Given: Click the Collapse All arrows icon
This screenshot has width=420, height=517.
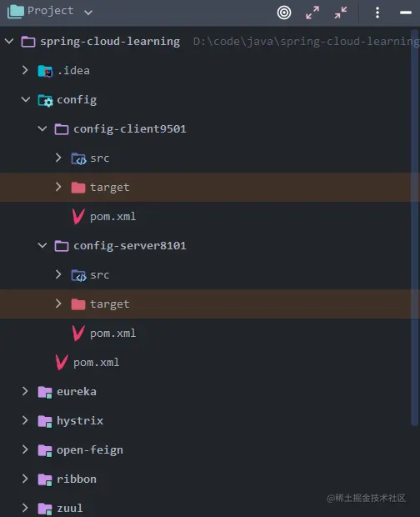Looking at the screenshot, I should (x=341, y=13).
